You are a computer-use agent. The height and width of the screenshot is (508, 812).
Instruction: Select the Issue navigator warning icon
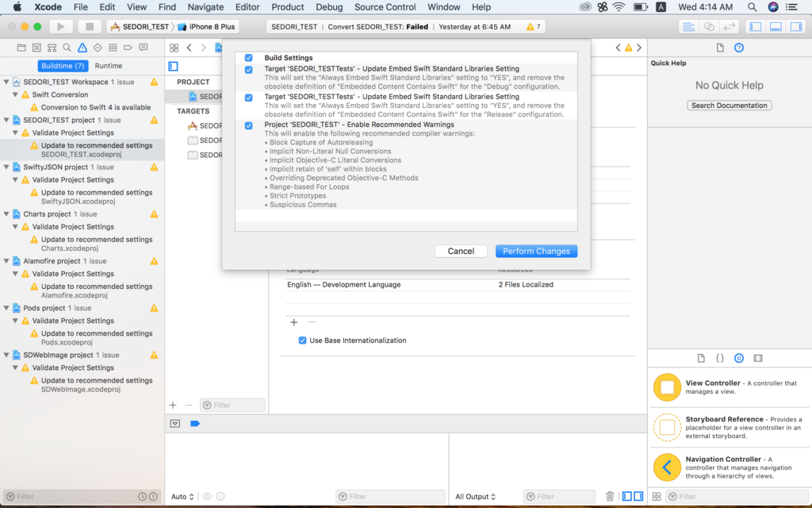pyautogui.click(x=82, y=48)
